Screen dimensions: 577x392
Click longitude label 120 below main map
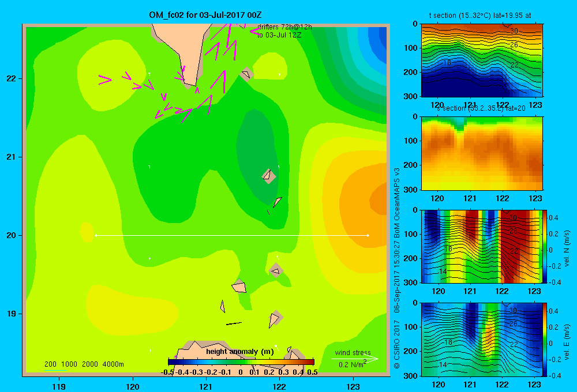pyautogui.click(x=133, y=386)
